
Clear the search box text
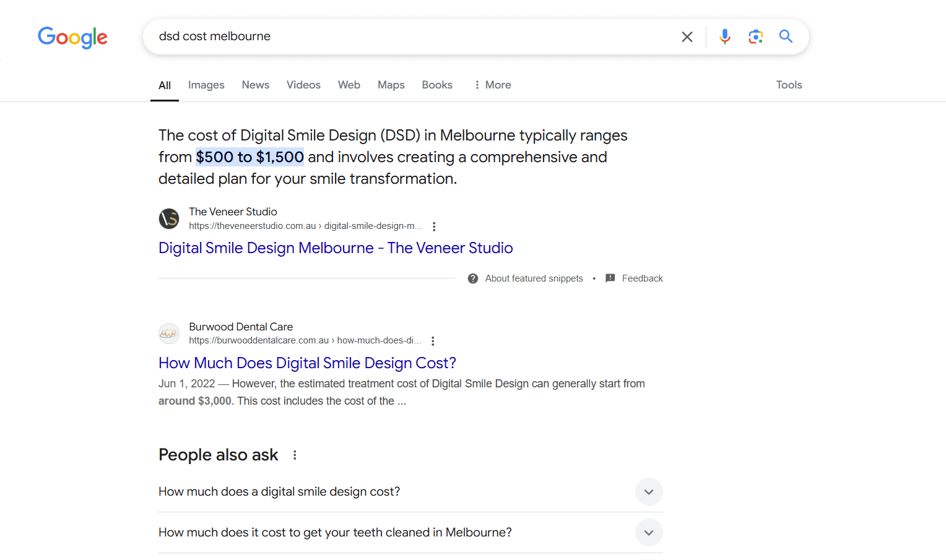tap(687, 37)
